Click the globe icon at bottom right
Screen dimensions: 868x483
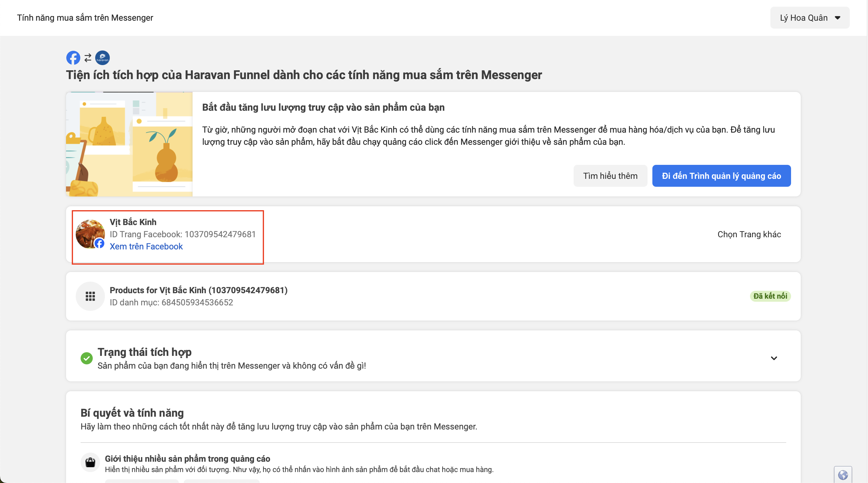click(x=843, y=474)
